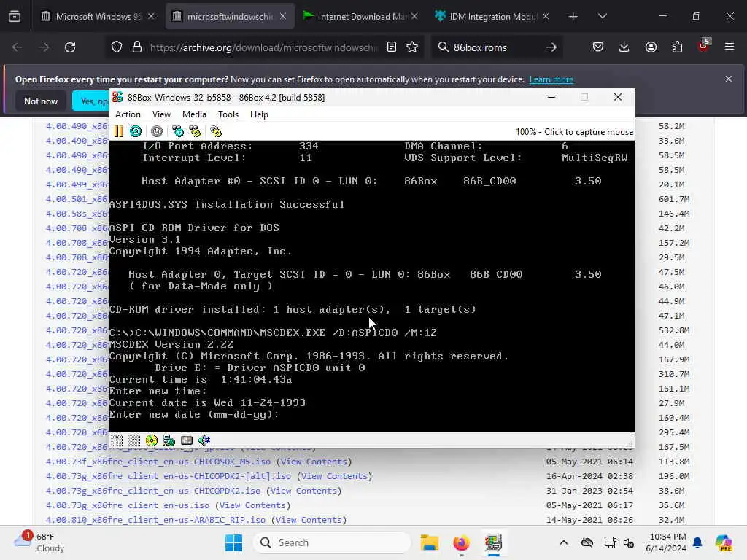Click the taskbar Search box

pyautogui.click(x=332, y=542)
